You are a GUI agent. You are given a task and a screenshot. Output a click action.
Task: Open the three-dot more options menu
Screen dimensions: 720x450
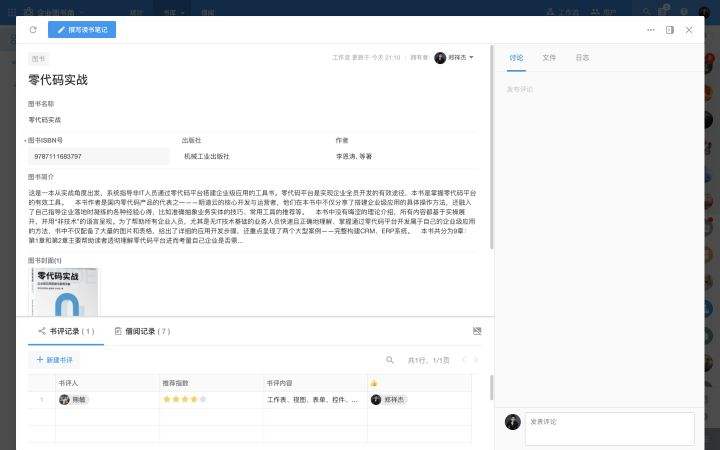pyautogui.click(x=651, y=30)
